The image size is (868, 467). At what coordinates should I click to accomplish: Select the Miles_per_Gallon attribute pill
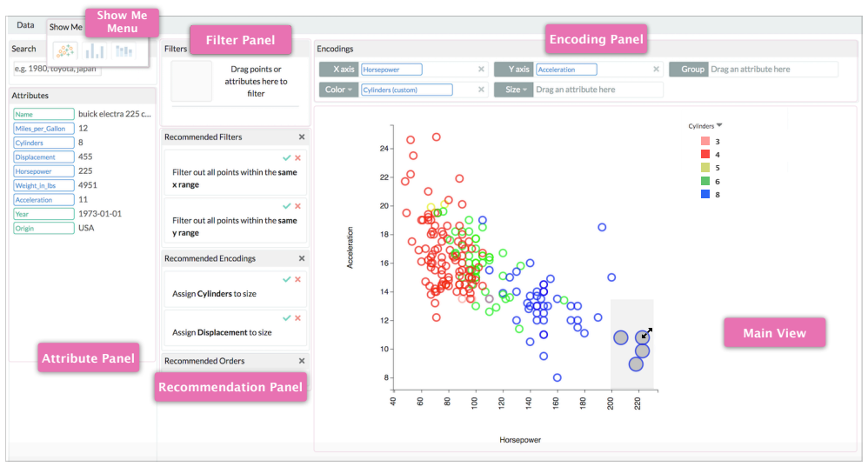pyautogui.click(x=43, y=129)
